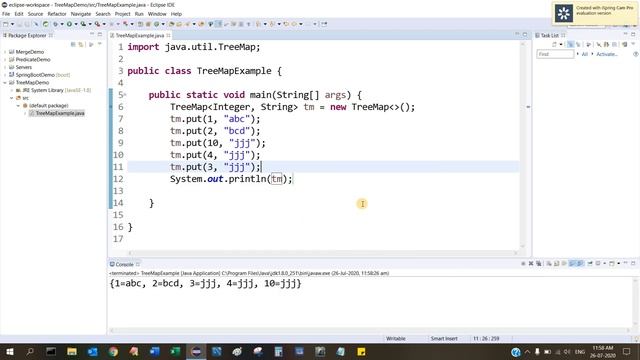Click the Display Selected Console icon

[x=598, y=264]
